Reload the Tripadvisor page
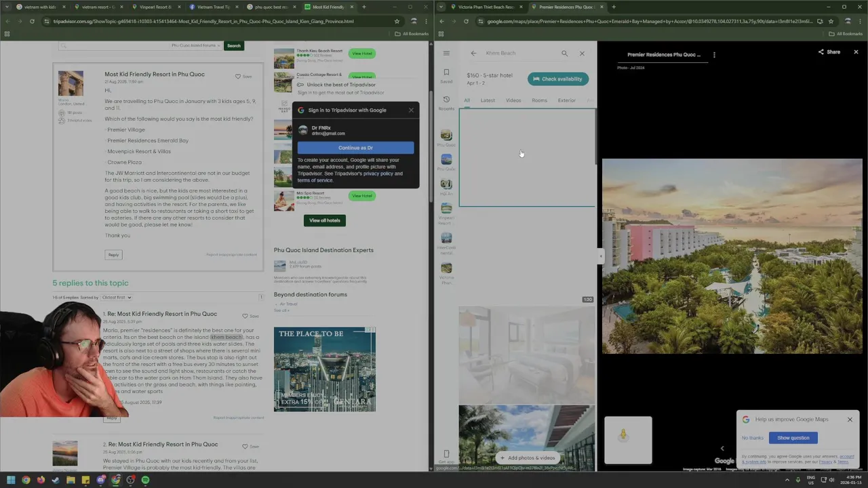868x488 pixels. (x=32, y=21)
